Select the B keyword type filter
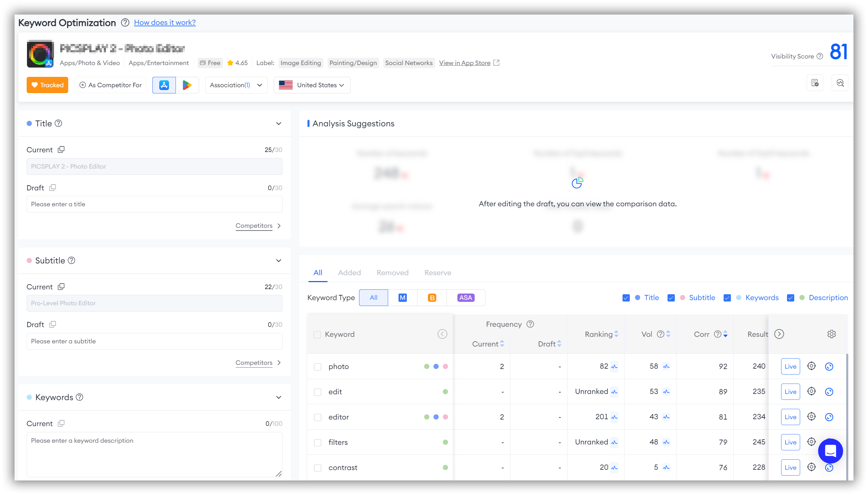The width and height of the screenshot is (868, 495). (432, 298)
